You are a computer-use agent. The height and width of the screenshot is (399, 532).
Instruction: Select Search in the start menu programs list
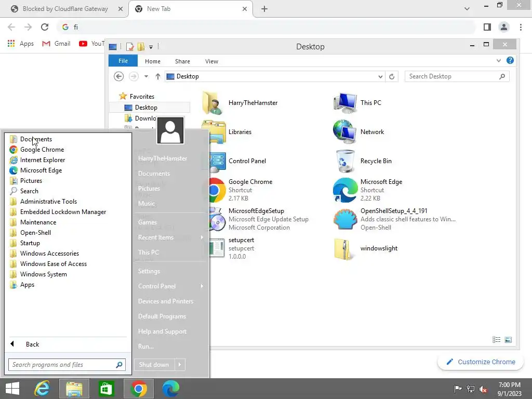tap(29, 191)
